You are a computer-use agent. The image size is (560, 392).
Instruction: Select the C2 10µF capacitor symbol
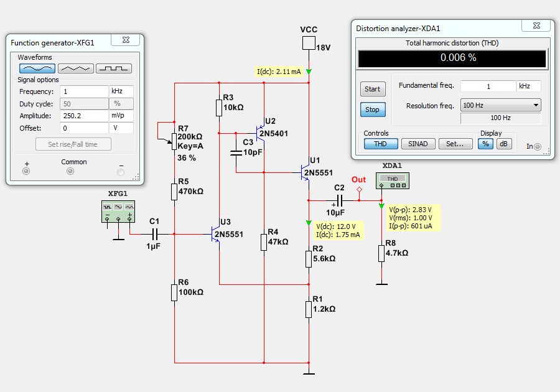pyautogui.click(x=340, y=200)
